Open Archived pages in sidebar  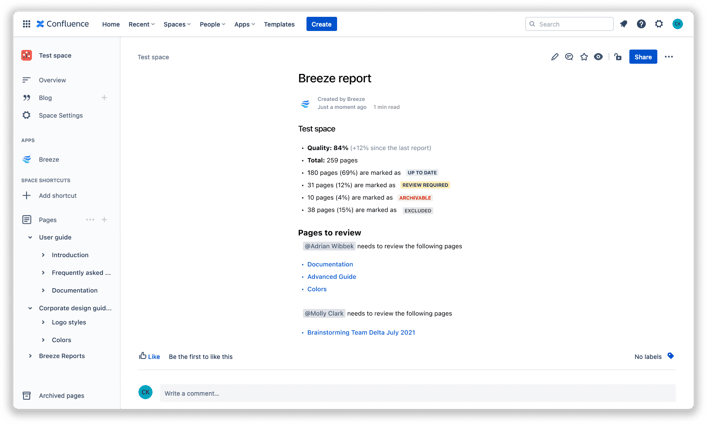pos(61,396)
